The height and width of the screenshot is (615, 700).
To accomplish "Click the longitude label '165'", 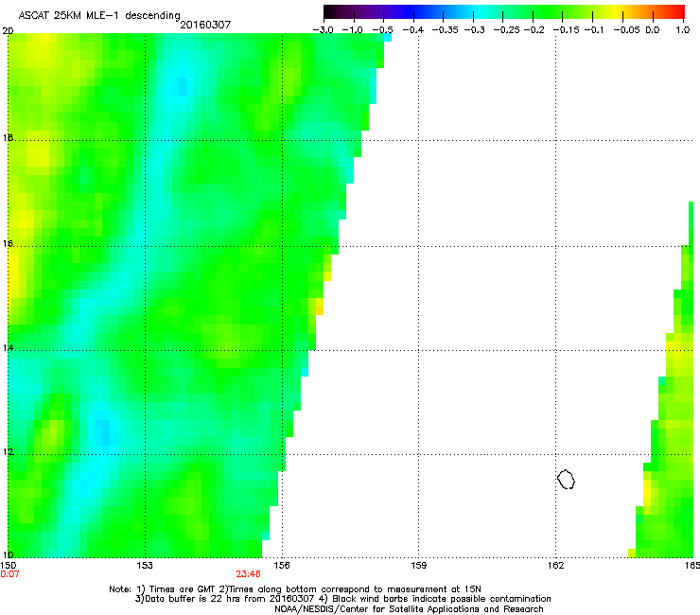I will point(692,566).
